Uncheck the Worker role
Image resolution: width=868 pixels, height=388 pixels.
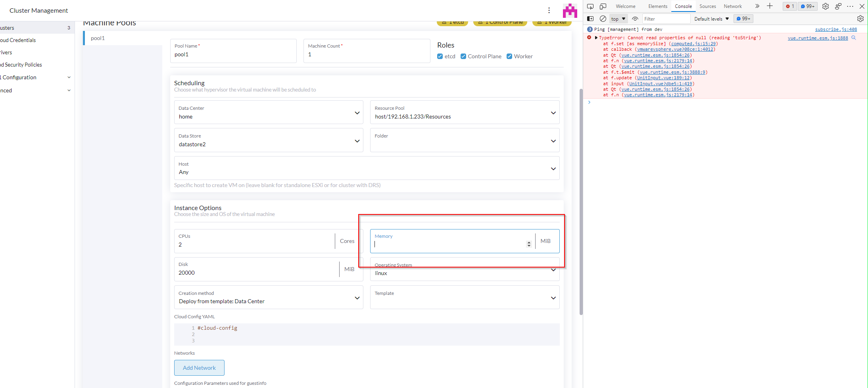(x=509, y=56)
